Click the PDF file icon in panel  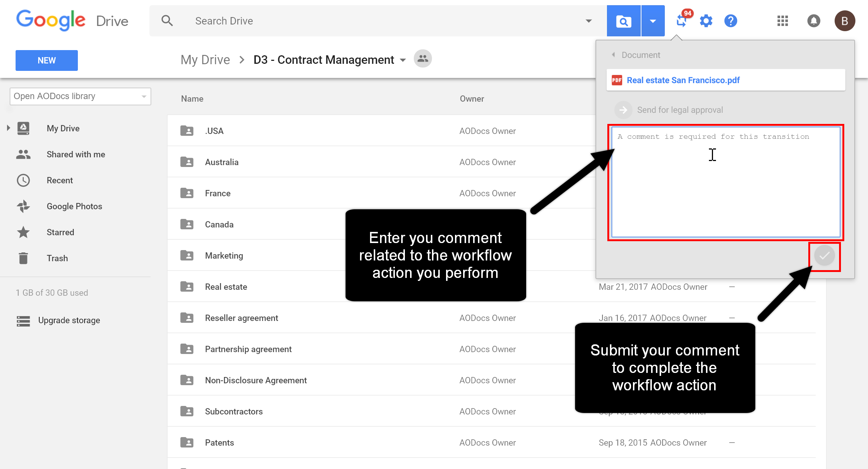[x=617, y=80]
